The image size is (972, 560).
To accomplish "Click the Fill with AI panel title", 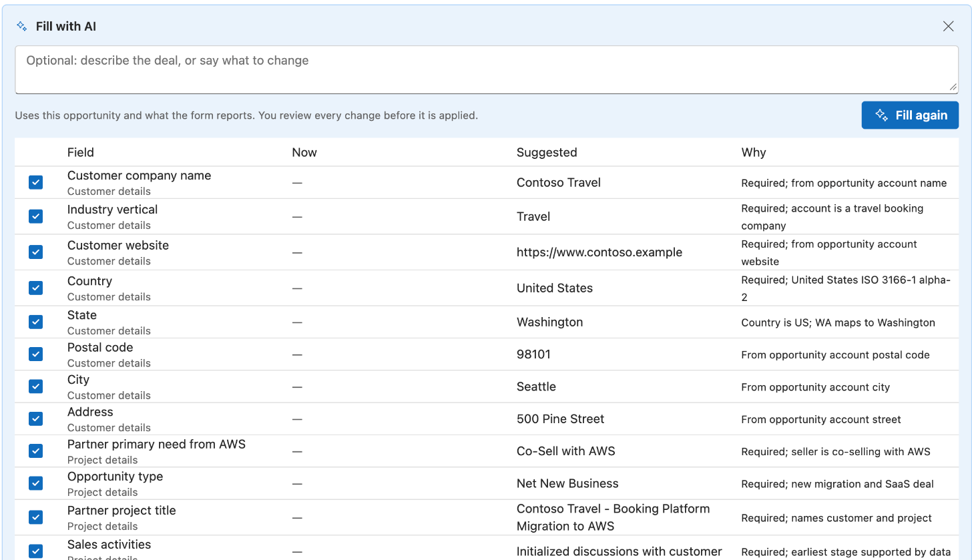I will pos(66,27).
